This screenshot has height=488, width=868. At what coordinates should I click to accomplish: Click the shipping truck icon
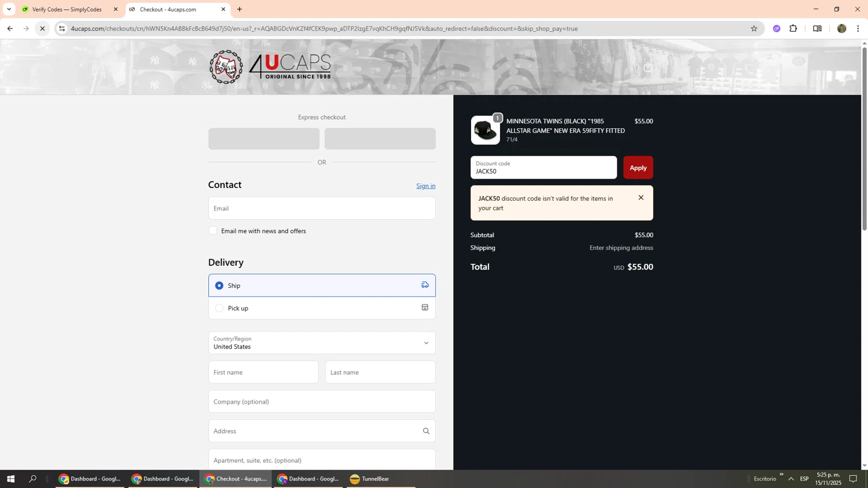(425, 285)
